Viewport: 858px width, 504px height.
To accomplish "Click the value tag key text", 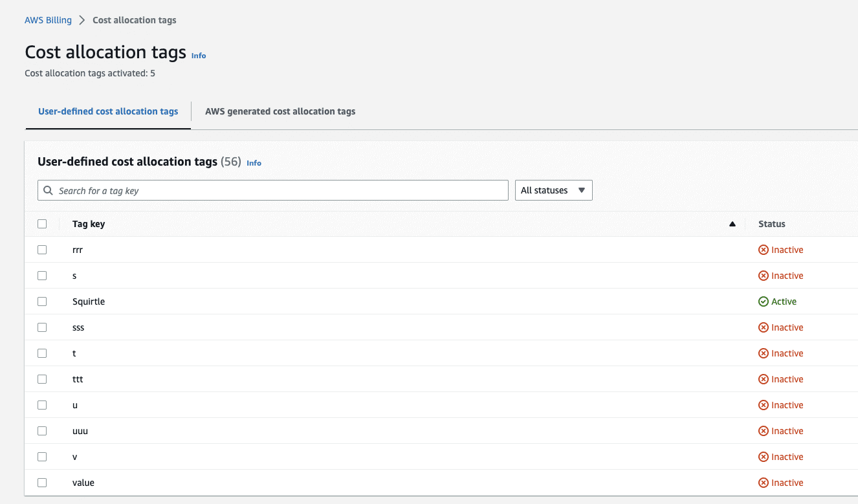I will pyautogui.click(x=83, y=483).
